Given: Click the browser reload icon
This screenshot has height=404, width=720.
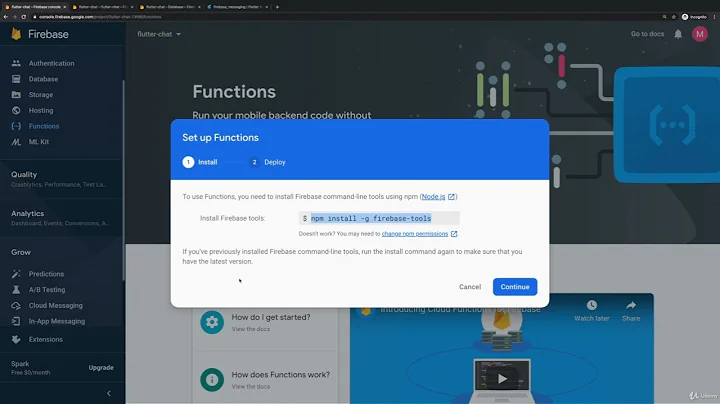Looking at the screenshot, I should coord(24,17).
